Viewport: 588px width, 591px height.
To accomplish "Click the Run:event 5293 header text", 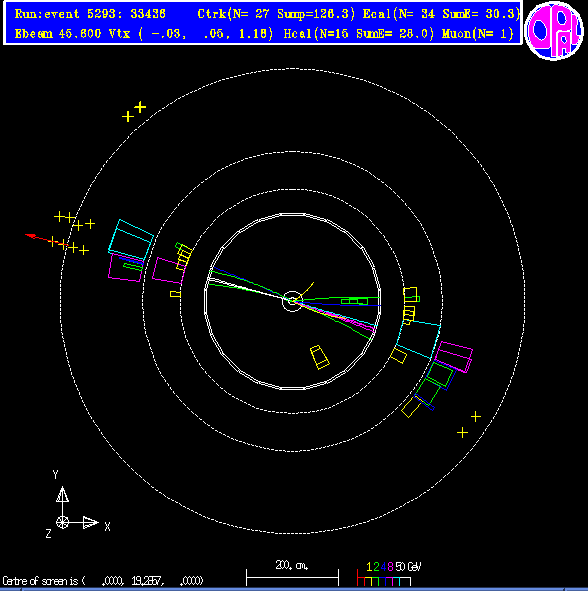I will [x=90, y=14].
